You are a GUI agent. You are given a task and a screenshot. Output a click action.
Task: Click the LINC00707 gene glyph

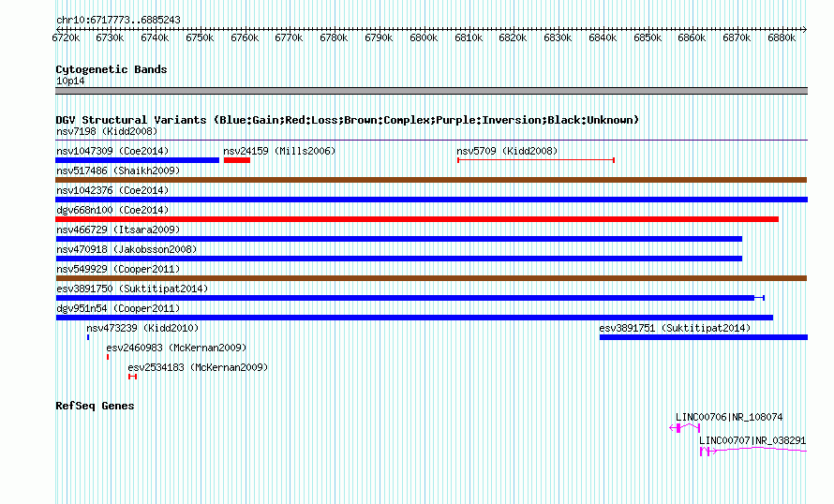click(753, 451)
